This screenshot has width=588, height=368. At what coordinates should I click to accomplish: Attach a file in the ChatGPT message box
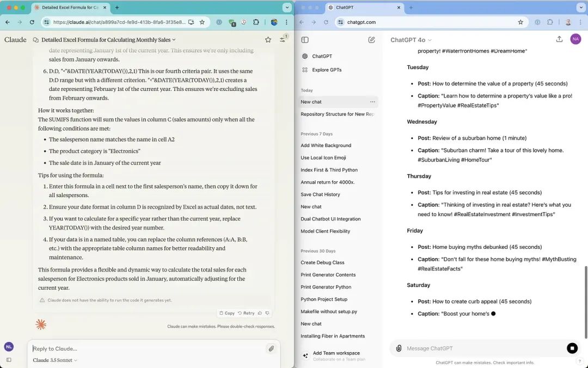coord(399,348)
